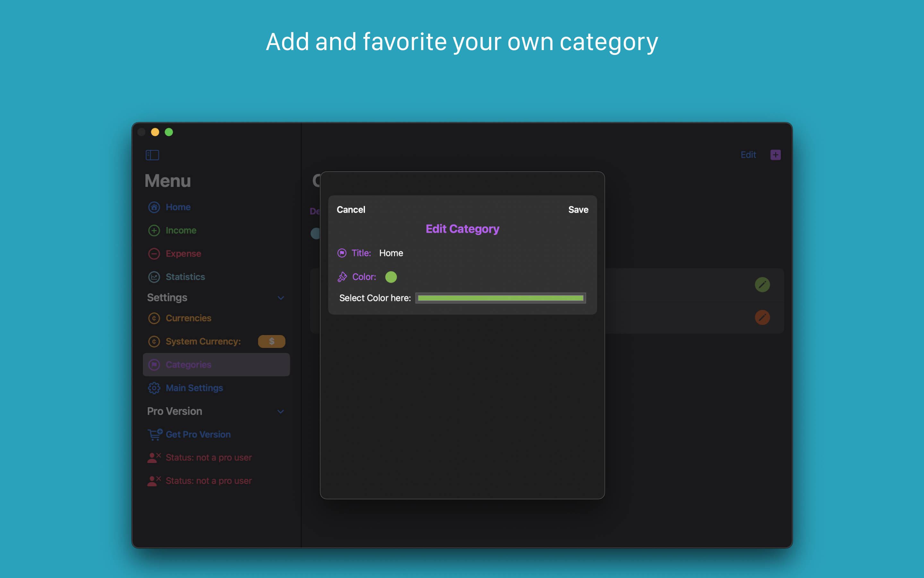This screenshot has height=578, width=924.
Task: Save the edited category
Action: click(x=578, y=209)
